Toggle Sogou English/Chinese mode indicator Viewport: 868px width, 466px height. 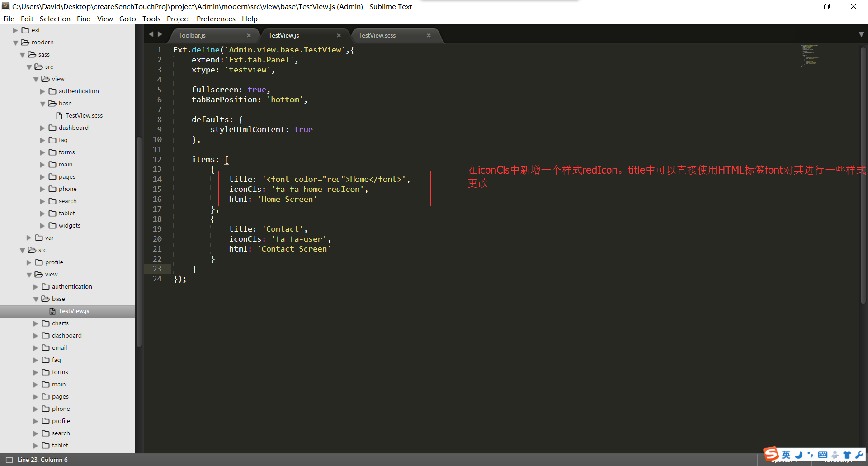click(x=787, y=455)
